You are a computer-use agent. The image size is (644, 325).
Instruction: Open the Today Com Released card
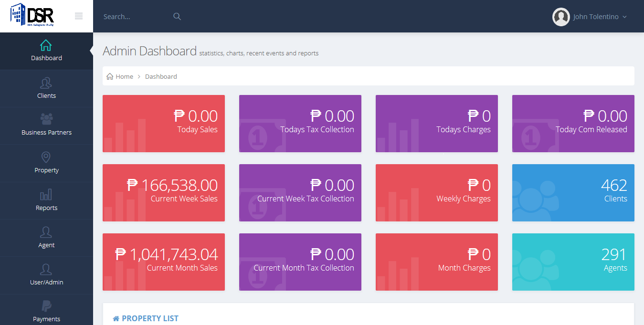click(x=573, y=124)
